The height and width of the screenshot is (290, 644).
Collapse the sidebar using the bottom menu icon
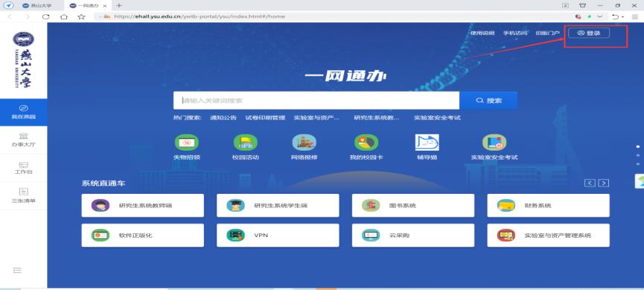pos(17,271)
